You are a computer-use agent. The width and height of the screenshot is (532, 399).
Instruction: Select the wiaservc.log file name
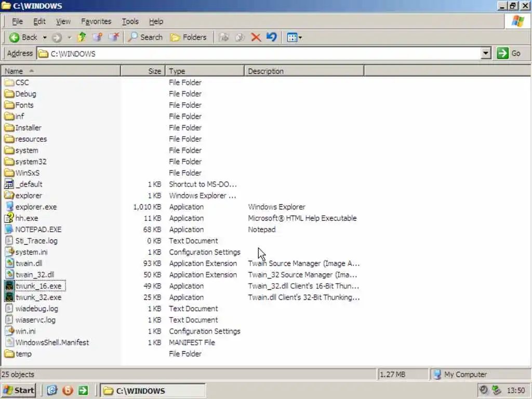(35, 320)
